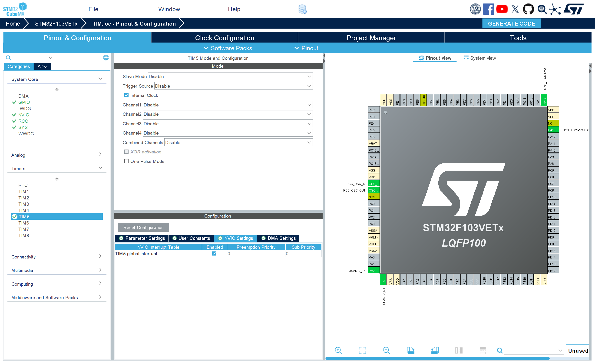Screen dimensions: 595x364
Task: Switch to the Clock Configuration tab
Action: [x=224, y=38]
